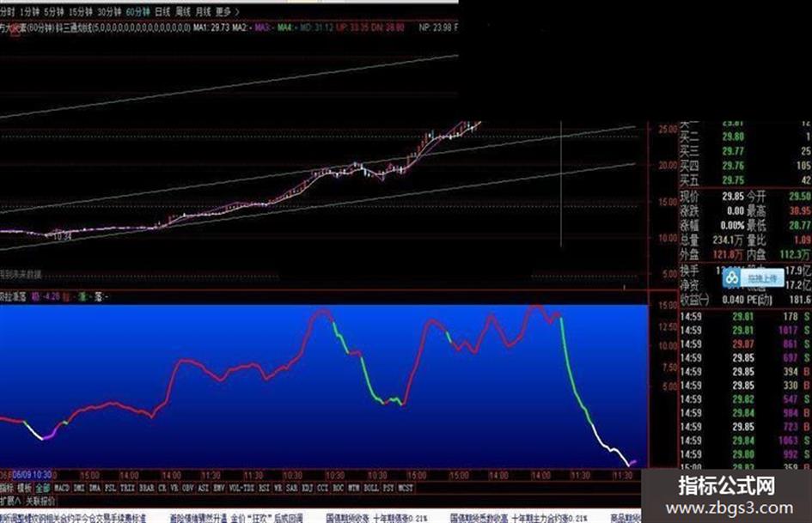This screenshot has height=523, width=812.
Task: Apply the EMV indicator
Action: click(218, 488)
